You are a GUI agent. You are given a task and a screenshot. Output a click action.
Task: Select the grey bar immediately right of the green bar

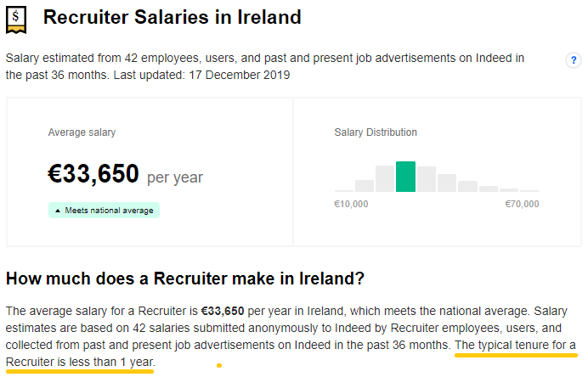tap(427, 179)
